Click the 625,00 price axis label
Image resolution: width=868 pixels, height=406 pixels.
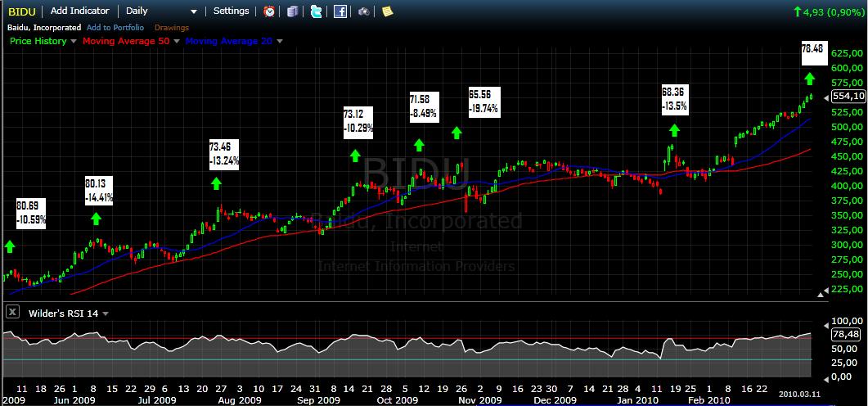848,53
